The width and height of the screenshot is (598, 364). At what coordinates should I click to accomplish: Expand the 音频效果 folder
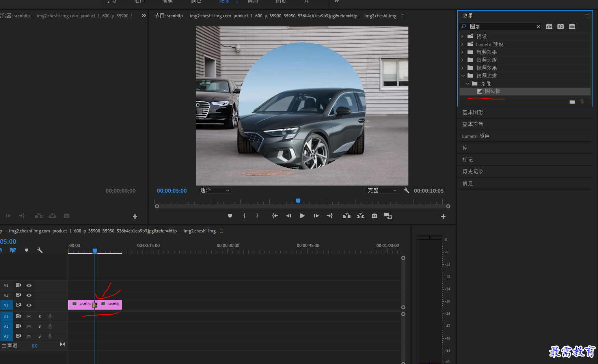tap(462, 52)
